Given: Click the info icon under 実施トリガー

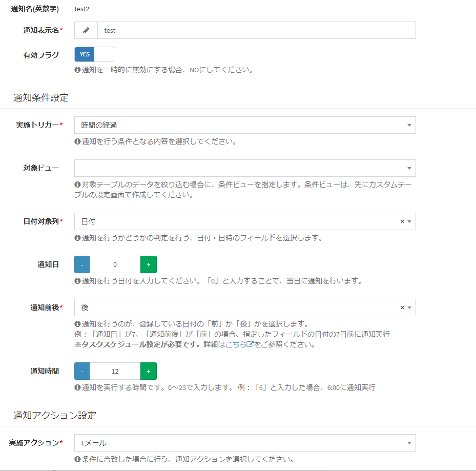Looking at the screenshot, I should pos(77,141).
